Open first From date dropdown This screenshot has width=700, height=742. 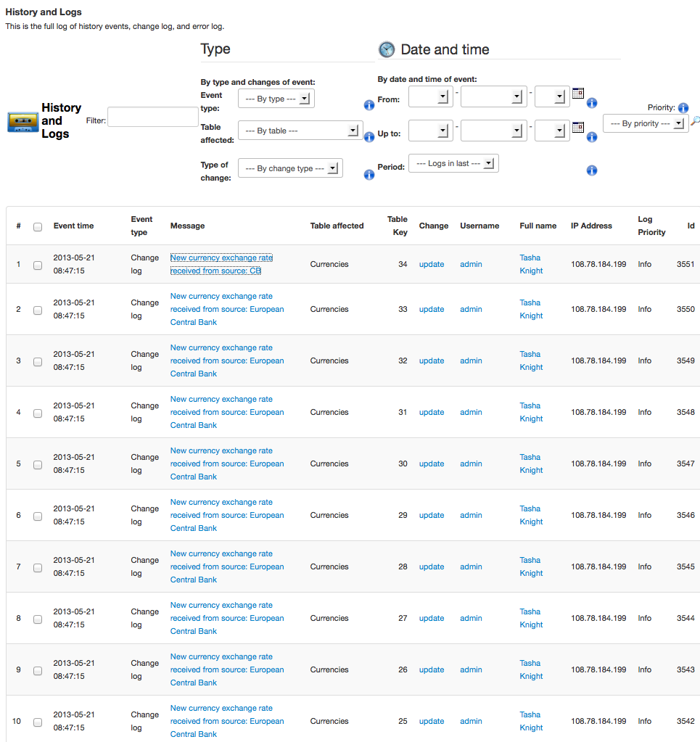431,96
